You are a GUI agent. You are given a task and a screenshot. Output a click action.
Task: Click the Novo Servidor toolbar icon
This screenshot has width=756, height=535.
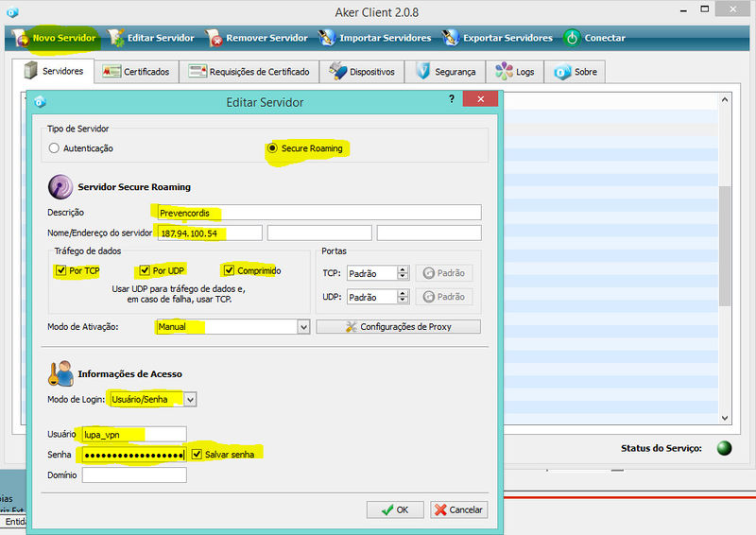click(x=20, y=38)
